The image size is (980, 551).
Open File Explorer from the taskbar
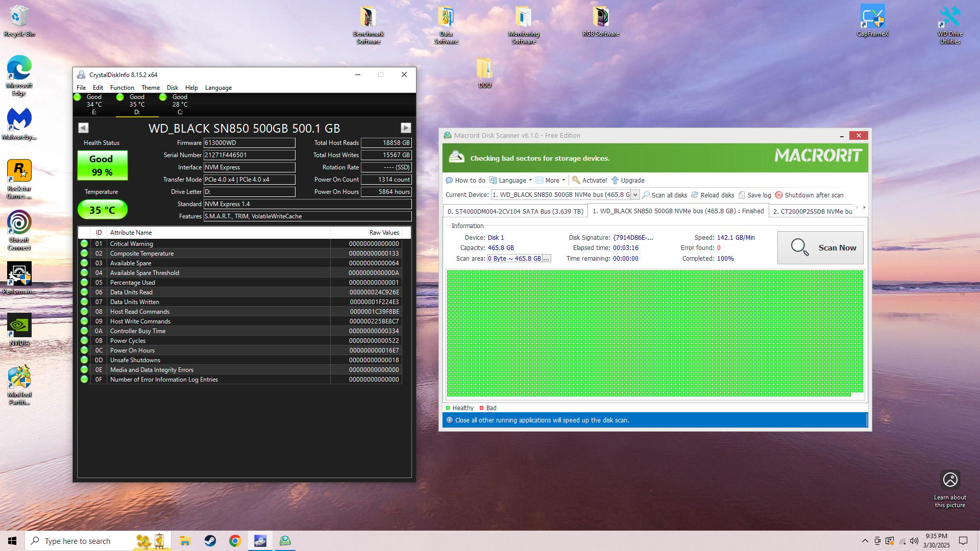point(185,541)
